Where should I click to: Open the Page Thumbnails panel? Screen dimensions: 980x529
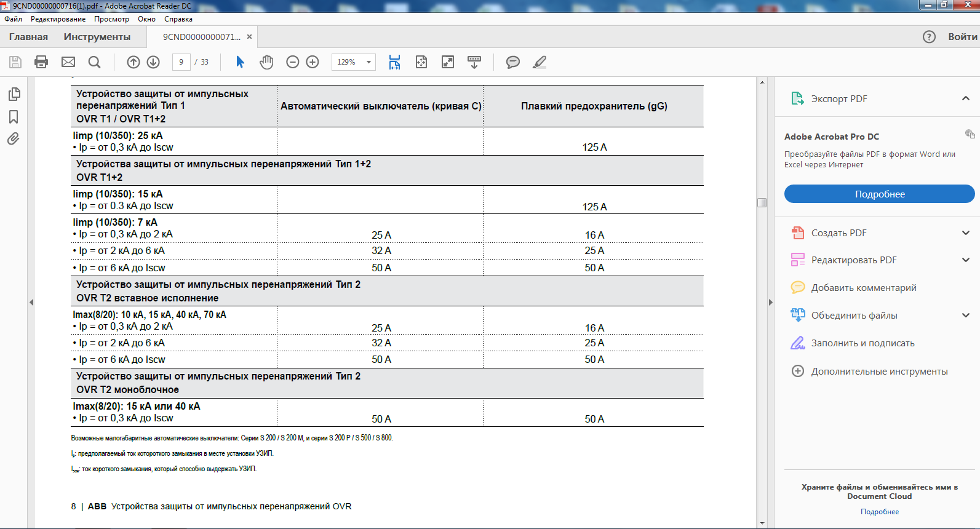pos(14,94)
